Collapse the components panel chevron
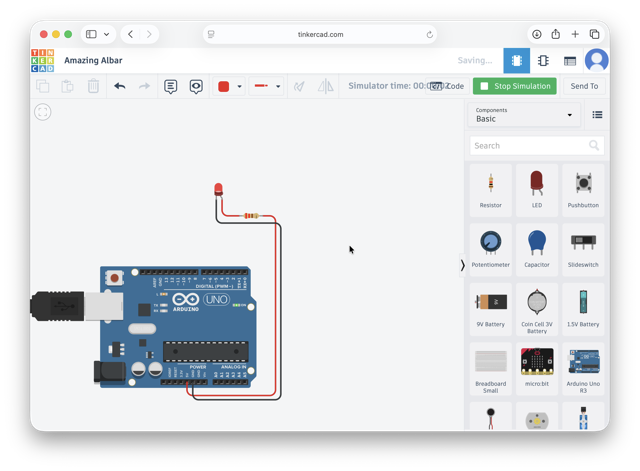Viewport: 640px width, 471px height. click(x=462, y=265)
